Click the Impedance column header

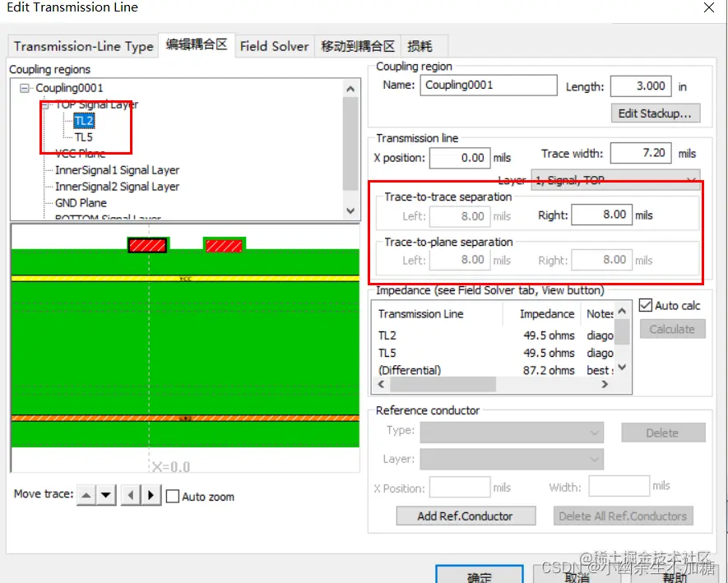[x=542, y=314]
